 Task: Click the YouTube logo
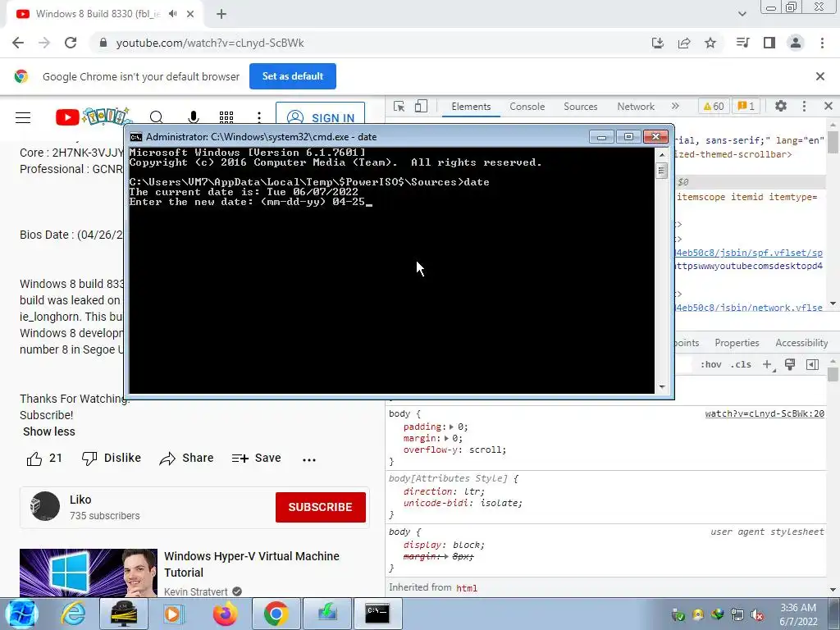(x=94, y=116)
